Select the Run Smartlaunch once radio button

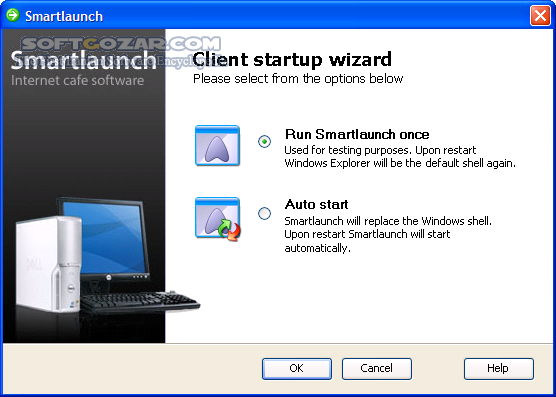pyautogui.click(x=264, y=141)
